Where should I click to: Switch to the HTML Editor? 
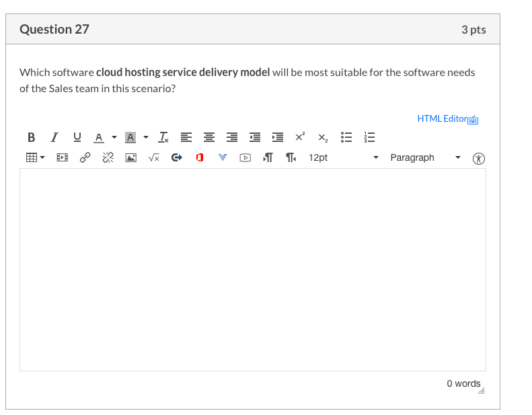point(443,119)
